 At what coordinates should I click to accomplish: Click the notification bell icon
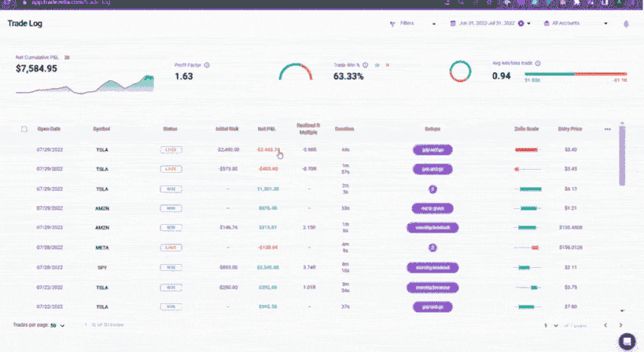click(x=627, y=24)
